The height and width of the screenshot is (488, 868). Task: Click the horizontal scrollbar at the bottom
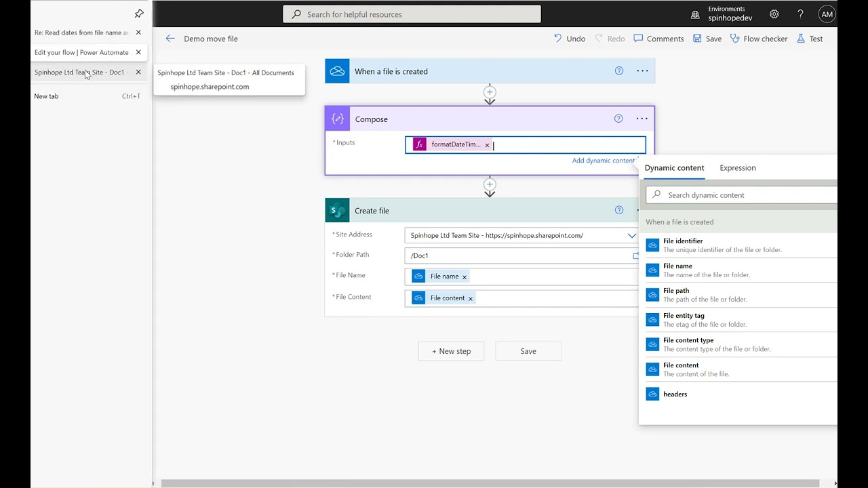click(x=490, y=483)
